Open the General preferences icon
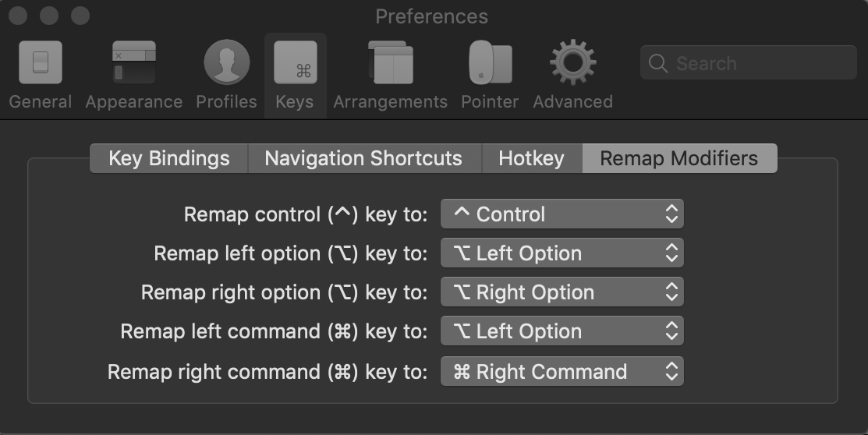This screenshot has height=435, width=868. (x=41, y=62)
